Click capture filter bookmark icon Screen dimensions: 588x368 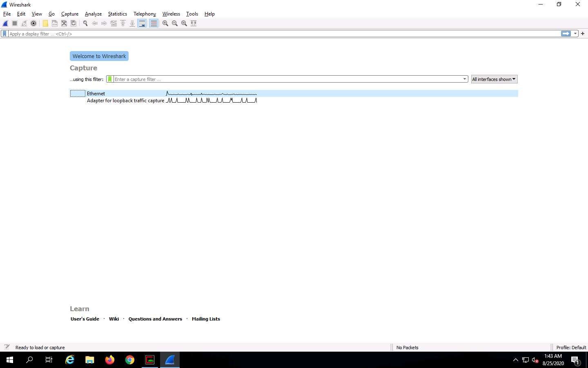click(x=109, y=79)
